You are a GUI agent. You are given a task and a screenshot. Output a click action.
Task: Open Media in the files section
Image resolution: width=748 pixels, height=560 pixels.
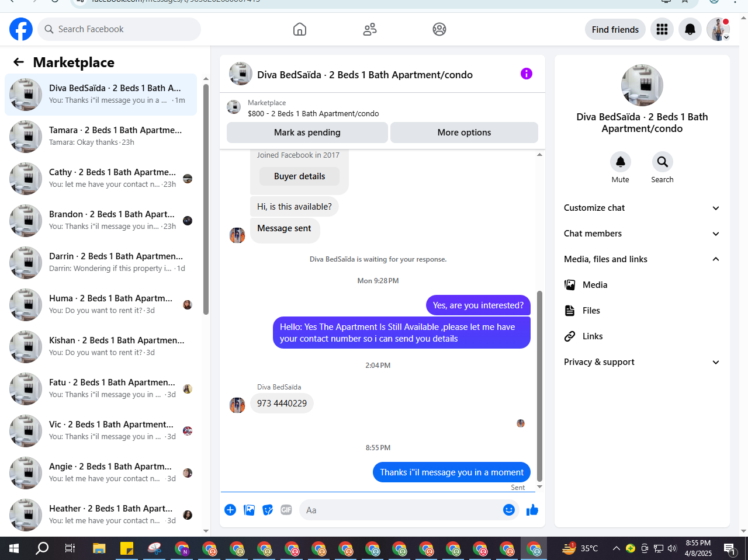coord(642,285)
